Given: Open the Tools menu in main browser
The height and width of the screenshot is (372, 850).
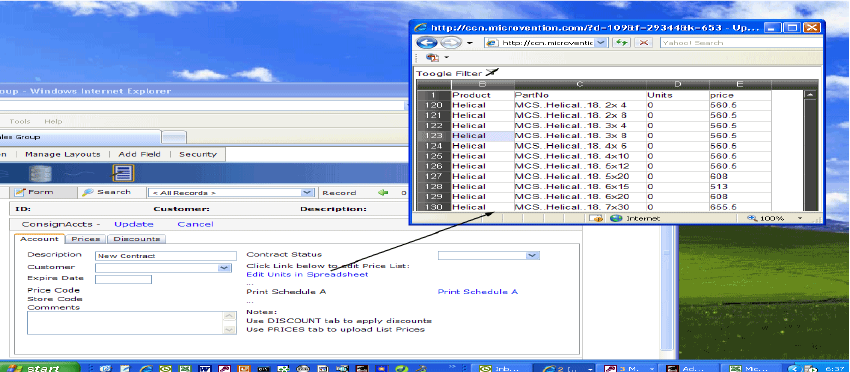Looking at the screenshot, I should pyautogui.click(x=20, y=121).
